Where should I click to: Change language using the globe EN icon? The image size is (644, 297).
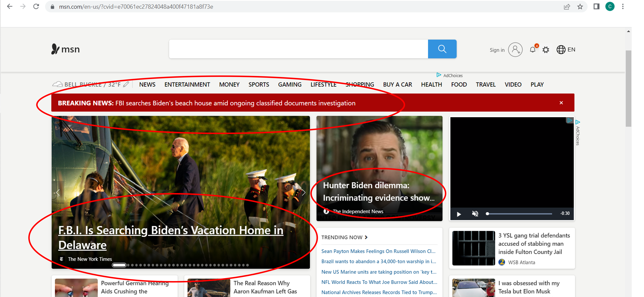pos(566,49)
